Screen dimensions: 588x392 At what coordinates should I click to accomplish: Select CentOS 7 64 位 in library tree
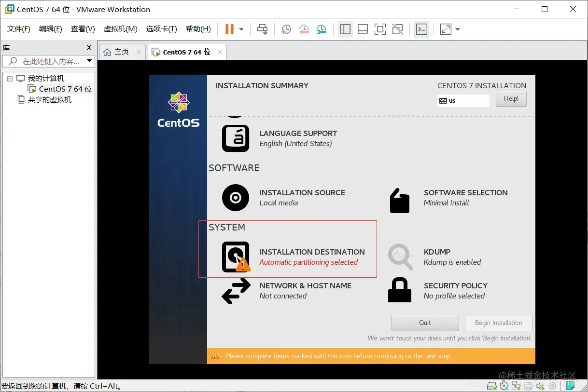(65, 89)
